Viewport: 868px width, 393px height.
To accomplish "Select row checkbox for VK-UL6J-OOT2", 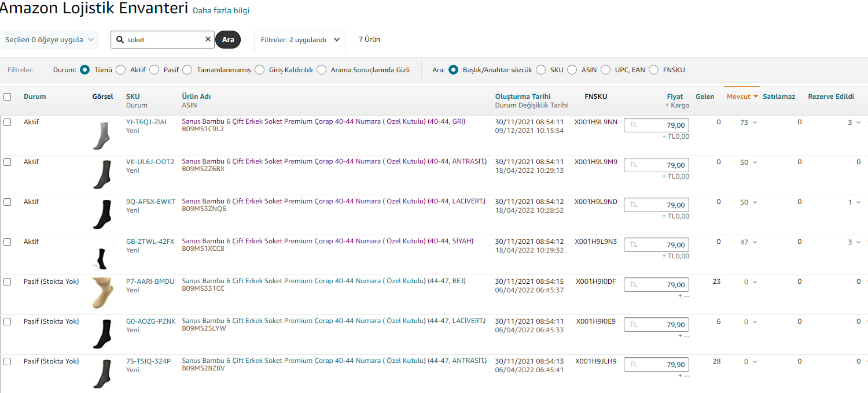I will (x=8, y=162).
